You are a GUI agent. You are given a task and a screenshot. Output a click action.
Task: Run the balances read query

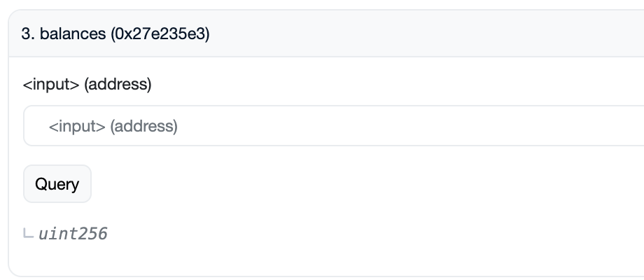[x=57, y=184]
